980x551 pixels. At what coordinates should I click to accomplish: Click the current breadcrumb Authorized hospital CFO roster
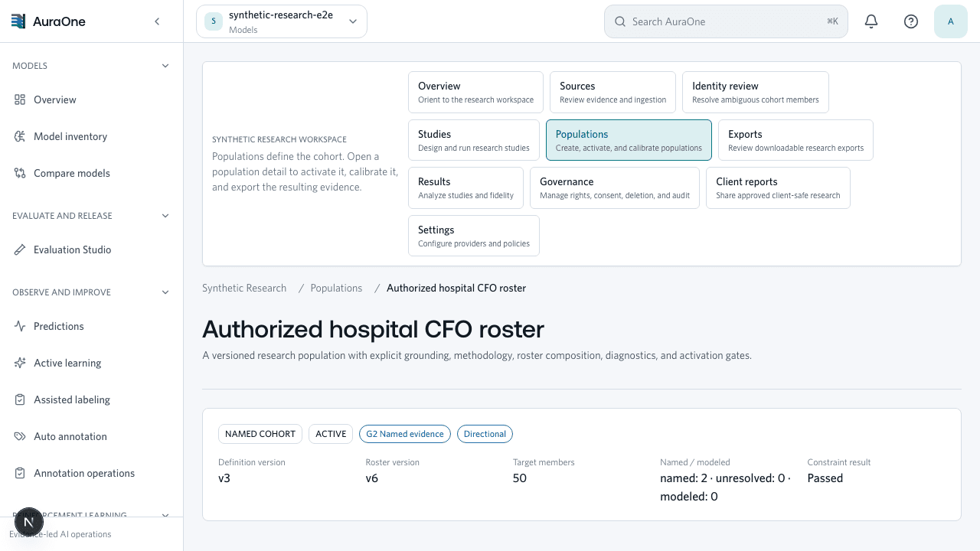click(456, 289)
